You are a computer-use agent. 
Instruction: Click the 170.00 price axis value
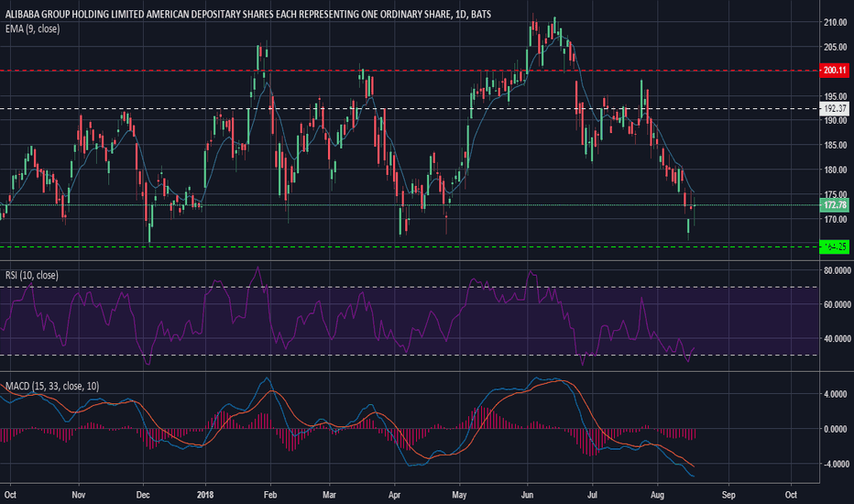835,219
